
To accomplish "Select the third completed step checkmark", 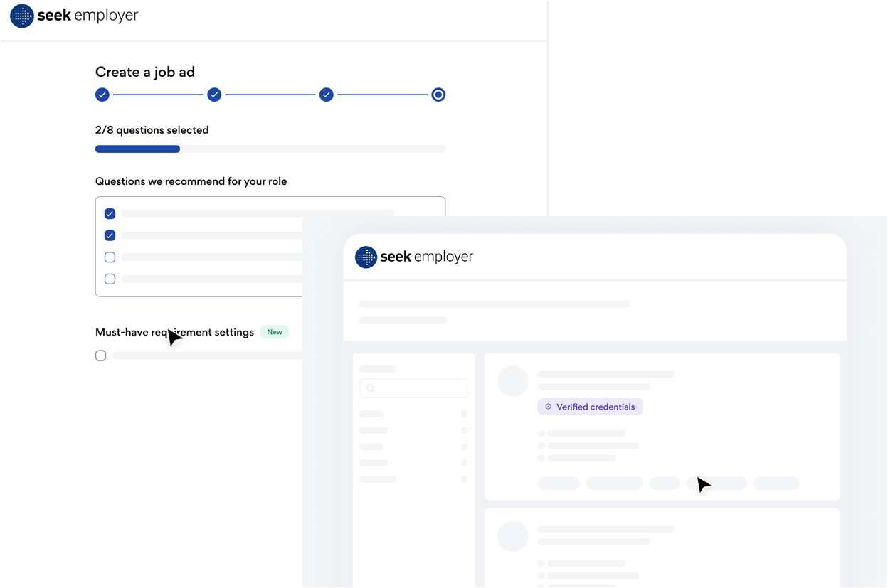I will (x=327, y=95).
